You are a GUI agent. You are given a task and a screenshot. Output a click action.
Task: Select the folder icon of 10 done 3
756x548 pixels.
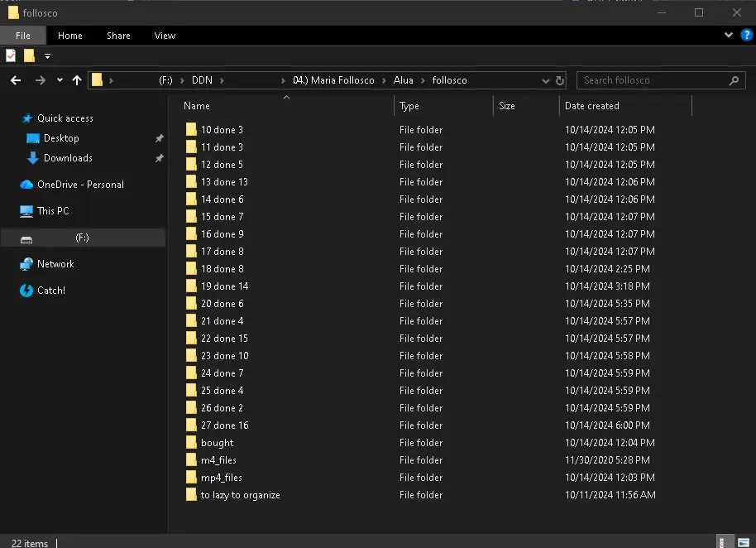coord(191,129)
